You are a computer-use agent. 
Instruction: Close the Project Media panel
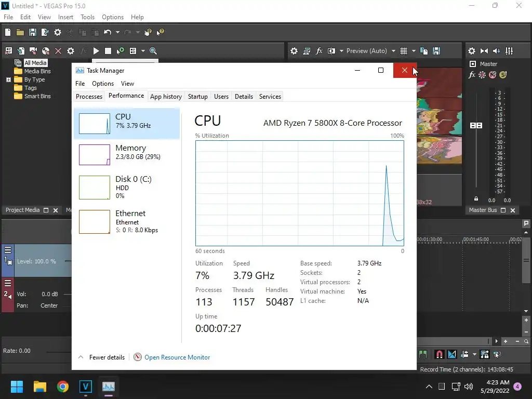(56, 210)
